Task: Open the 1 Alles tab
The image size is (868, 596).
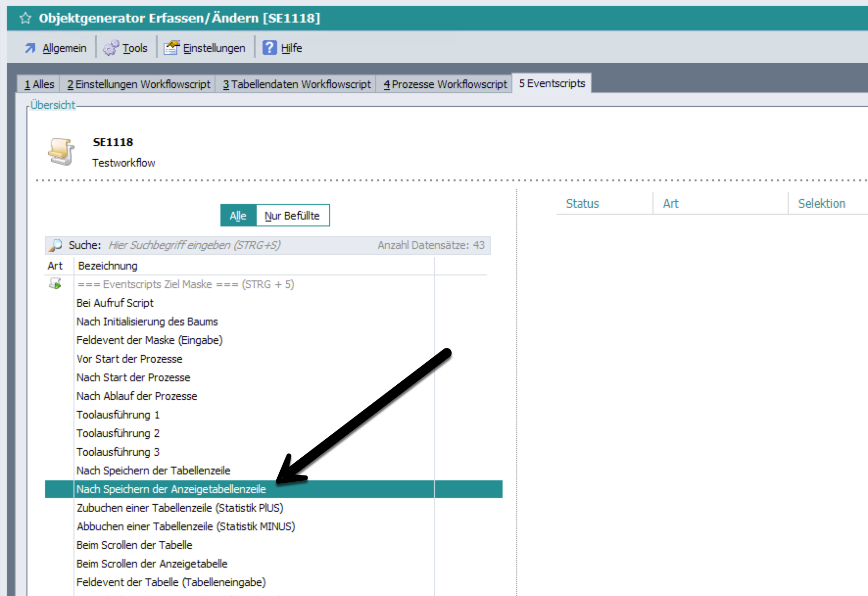Action: (x=39, y=84)
